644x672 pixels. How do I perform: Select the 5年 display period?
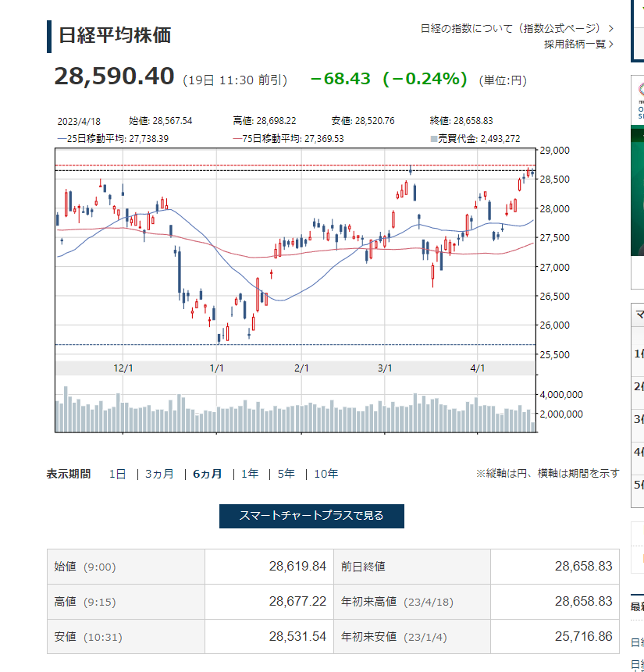pos(286,474)
